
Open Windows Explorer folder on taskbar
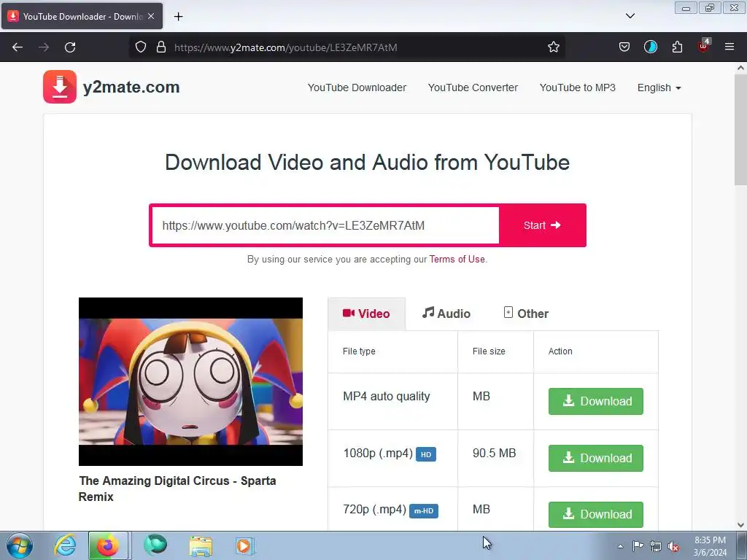(x=201, y=545)
